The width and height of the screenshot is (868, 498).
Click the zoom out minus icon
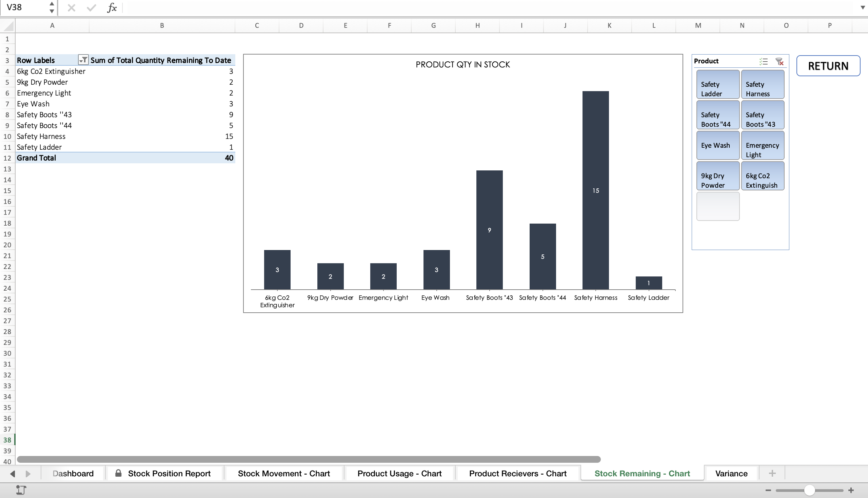click(768, 490)
